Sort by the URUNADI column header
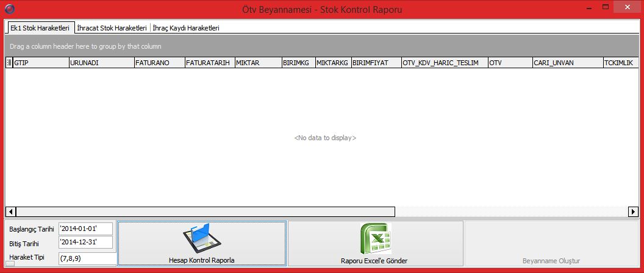The height and width of the screenshot is (273, 644). (x=101, y=63)
